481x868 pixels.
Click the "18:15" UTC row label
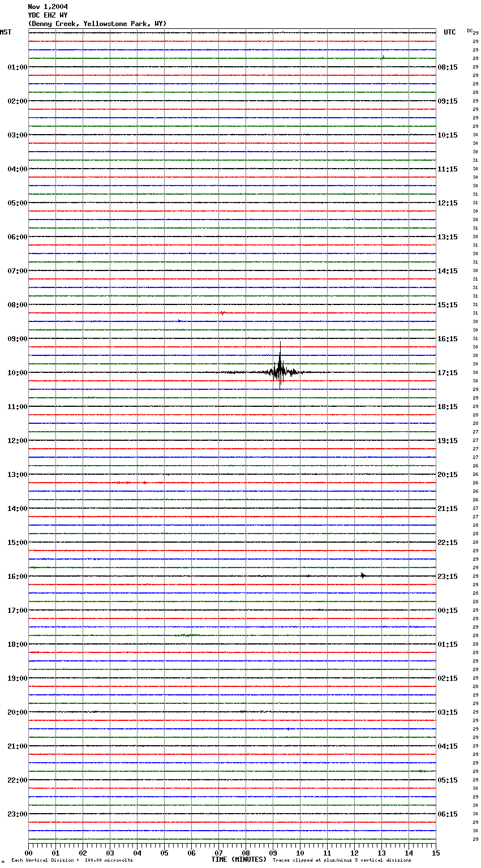tap(448, 407)
